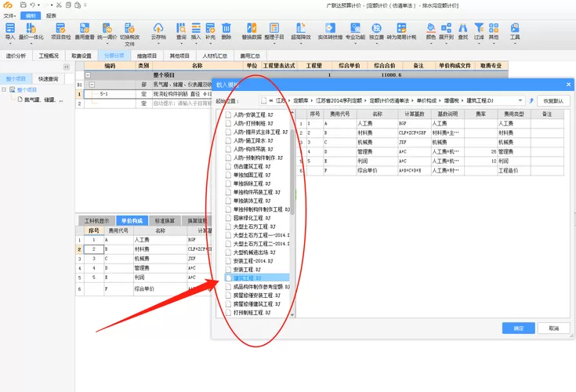
Task: Click the 删除 trash can icon
Action: click(x=226, y=28)
